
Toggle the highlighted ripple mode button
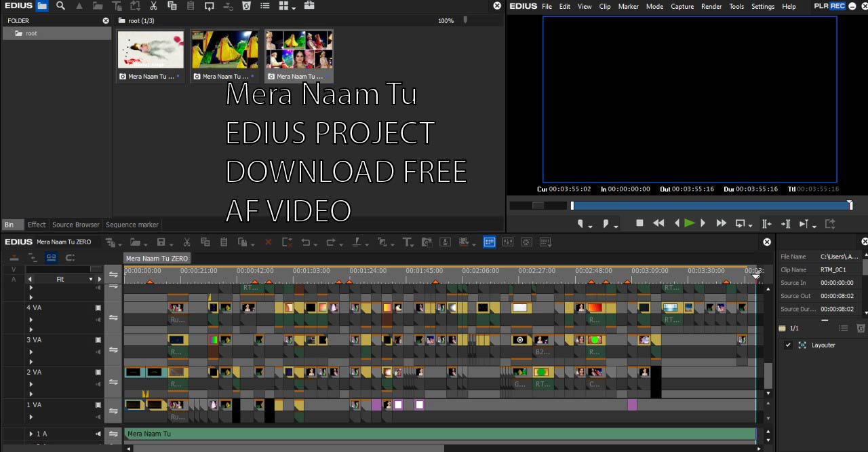tap(51, 258)
